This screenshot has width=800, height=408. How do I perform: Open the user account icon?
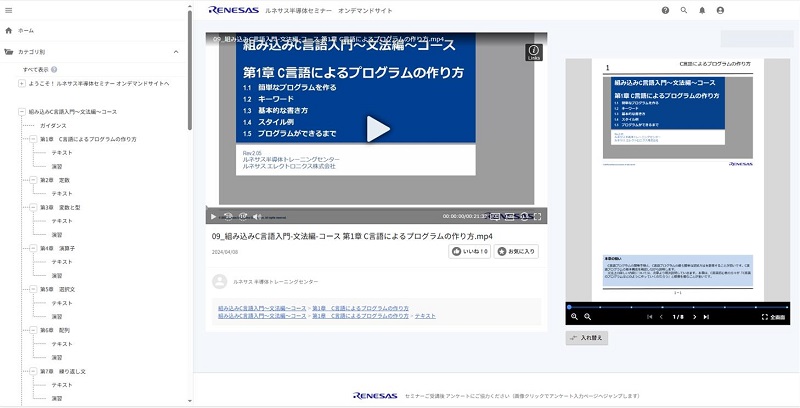click(x=720, y=10)
